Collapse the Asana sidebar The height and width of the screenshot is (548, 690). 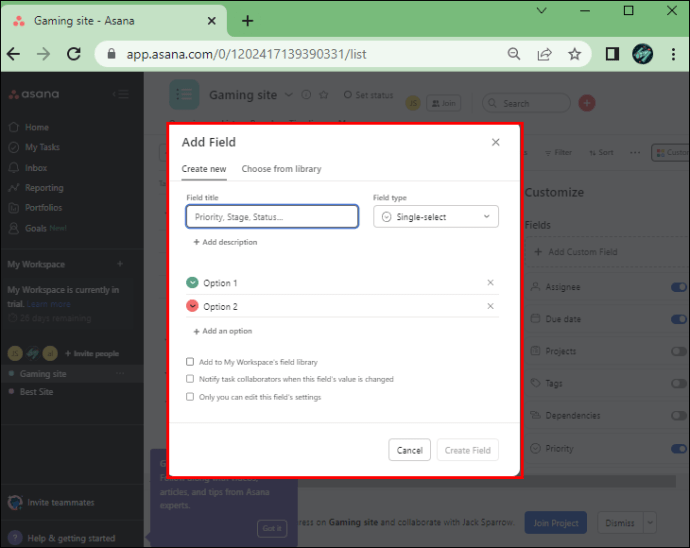click(x=121, y=94)
